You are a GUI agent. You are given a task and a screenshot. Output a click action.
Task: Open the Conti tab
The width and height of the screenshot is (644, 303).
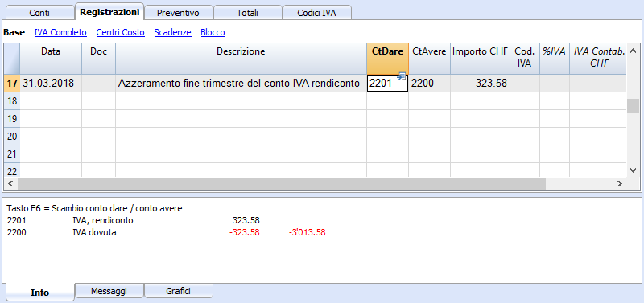pyautogui.click(x=39, y=13)
